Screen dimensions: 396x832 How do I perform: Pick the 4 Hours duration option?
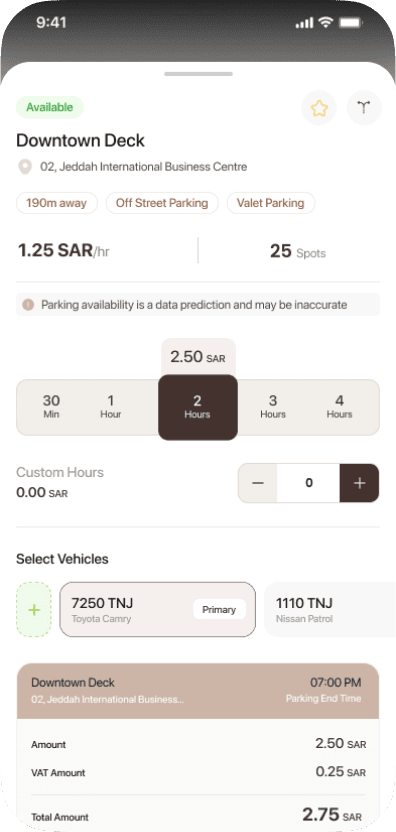pyautogui.click(x=340, y=406)
